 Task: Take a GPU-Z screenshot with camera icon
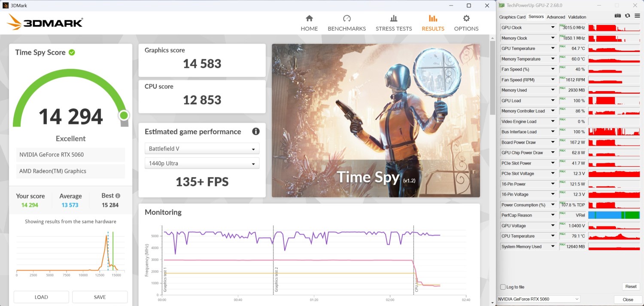[x=617, y=16]
